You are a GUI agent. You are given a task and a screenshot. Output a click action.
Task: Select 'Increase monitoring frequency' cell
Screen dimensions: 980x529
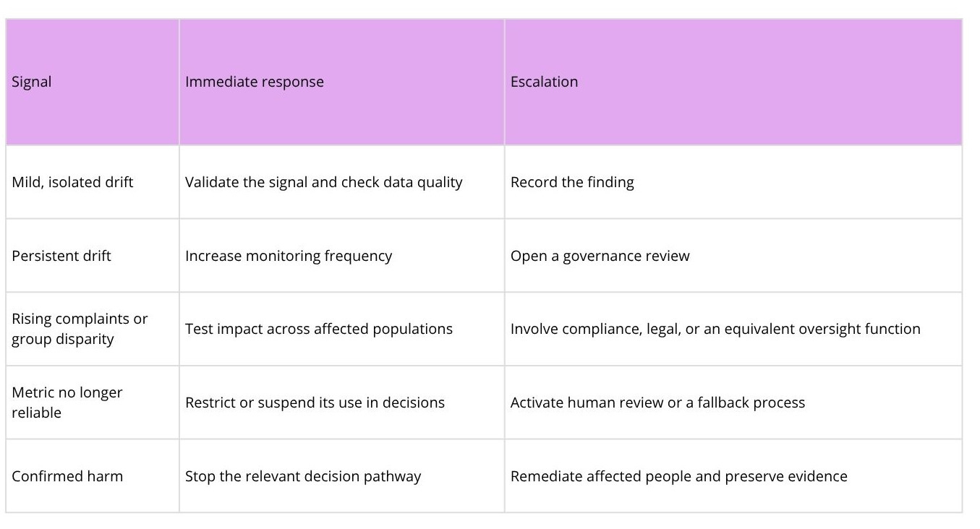click(x=341, y=256)
